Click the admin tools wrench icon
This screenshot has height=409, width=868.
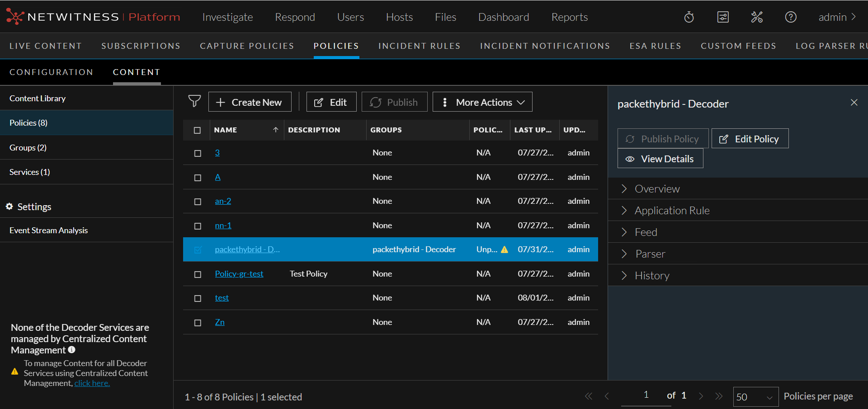[757, 17]
